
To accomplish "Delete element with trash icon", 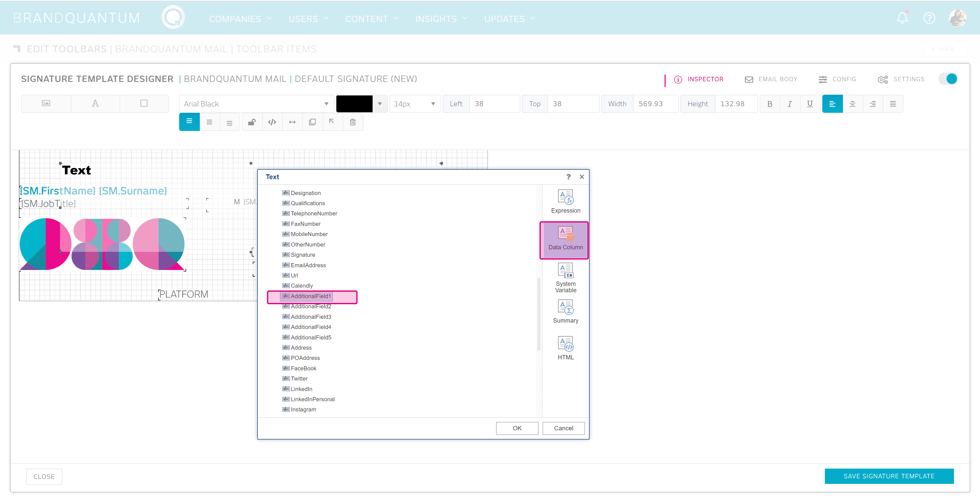I will point(353,122).
